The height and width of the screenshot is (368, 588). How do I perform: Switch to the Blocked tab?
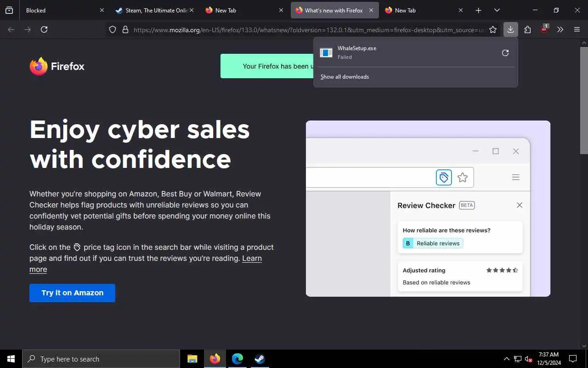[x=63, y=10]
